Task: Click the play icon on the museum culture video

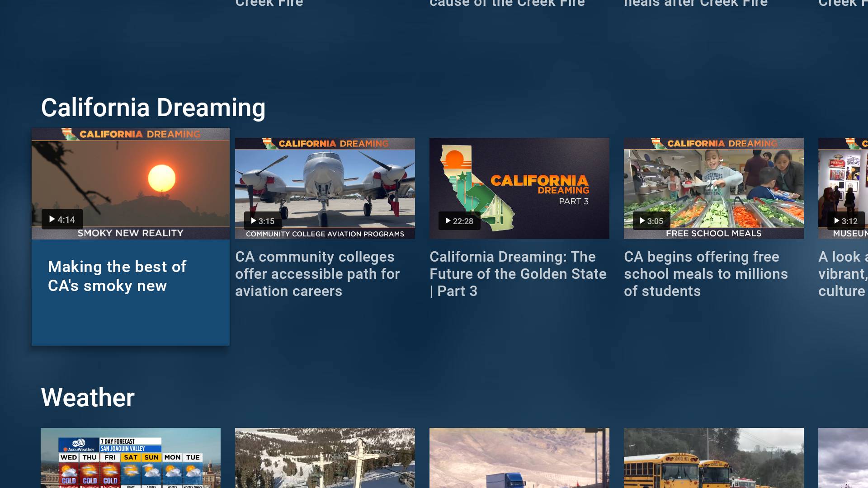Action: [x=837, y=221]
